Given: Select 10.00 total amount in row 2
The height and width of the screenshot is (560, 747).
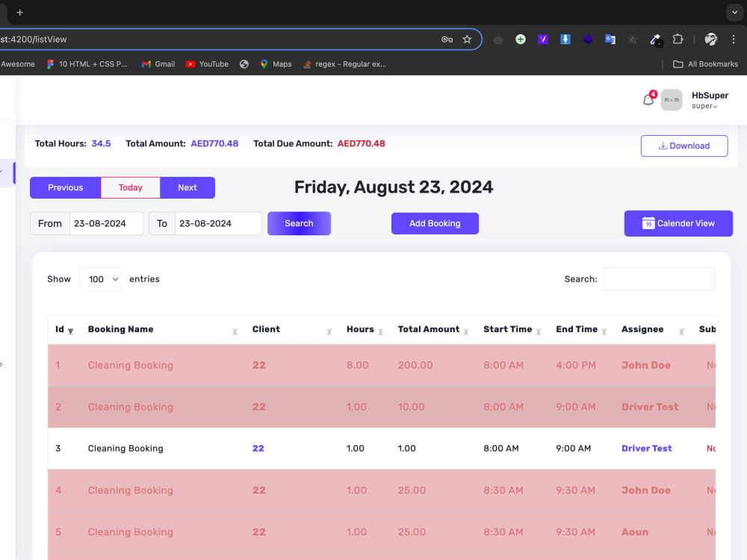Looking at the screenshot, I should (x=411, y=407).
